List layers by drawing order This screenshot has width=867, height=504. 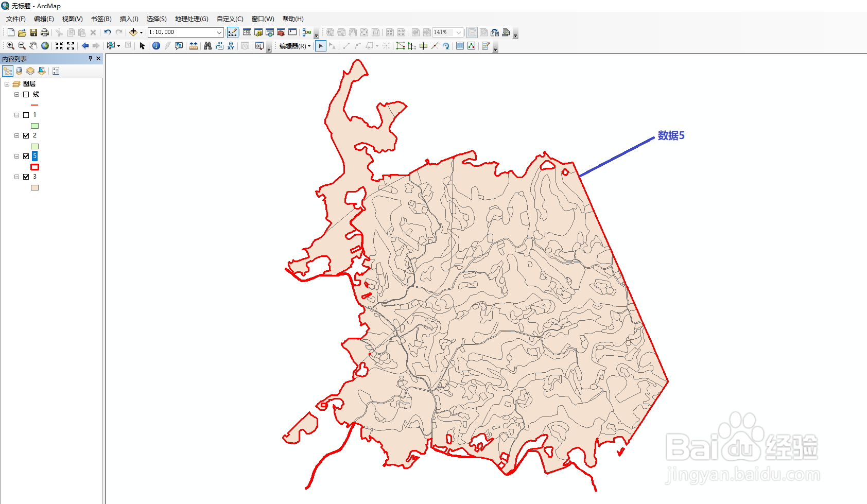coord(8,71)
